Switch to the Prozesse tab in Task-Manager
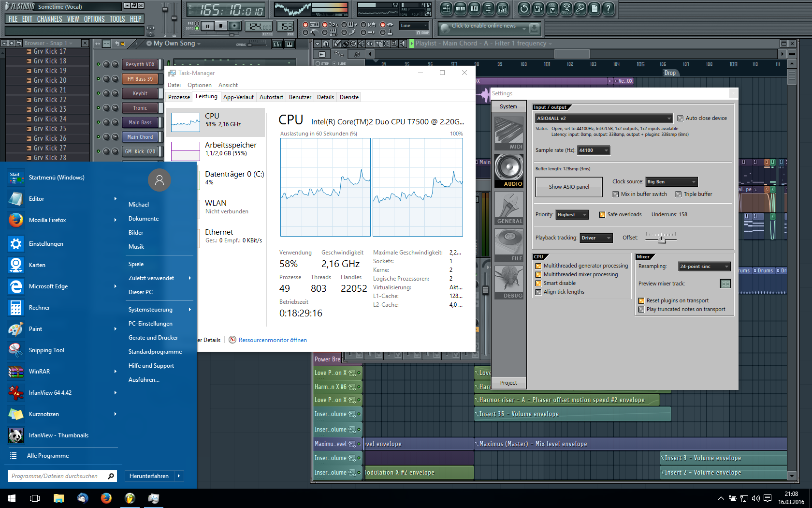Image resolution: width=812 pixels, height=508 pixels. click(x=179, y=97)
